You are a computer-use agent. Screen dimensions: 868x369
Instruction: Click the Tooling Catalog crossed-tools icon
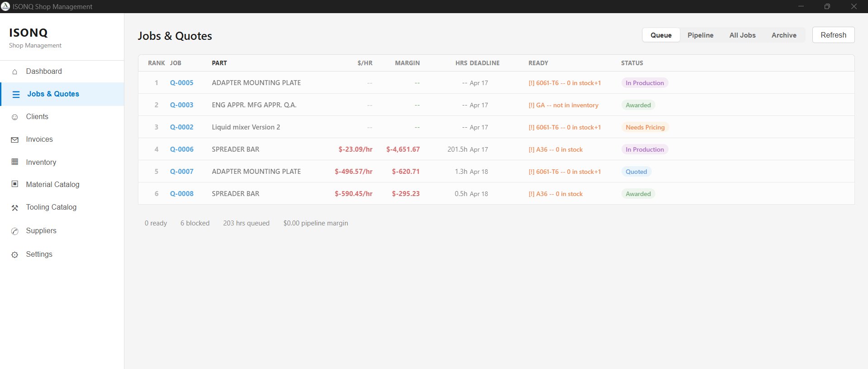[15, 208]
